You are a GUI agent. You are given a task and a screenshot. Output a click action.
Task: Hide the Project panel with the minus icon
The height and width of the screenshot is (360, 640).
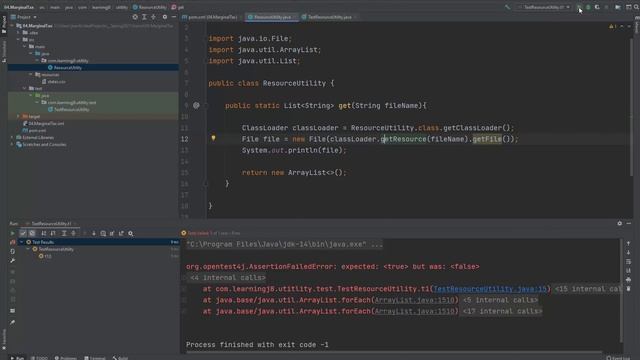[173, 17]
